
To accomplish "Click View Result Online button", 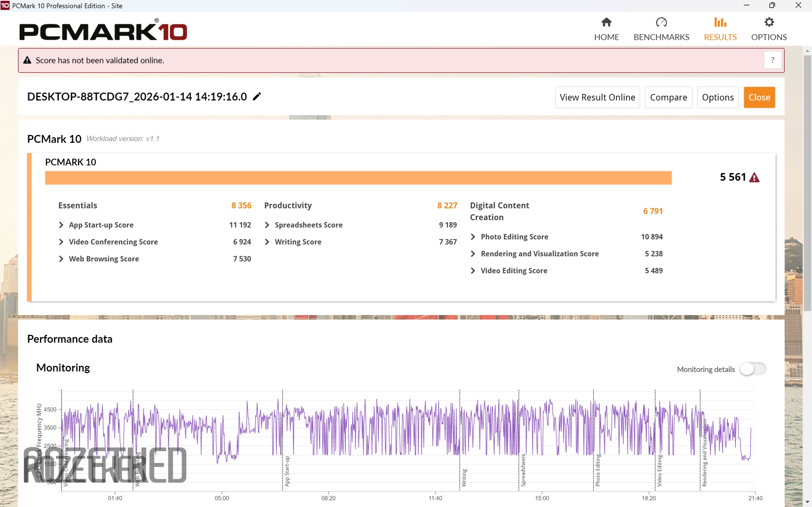I will coord(597,98).
